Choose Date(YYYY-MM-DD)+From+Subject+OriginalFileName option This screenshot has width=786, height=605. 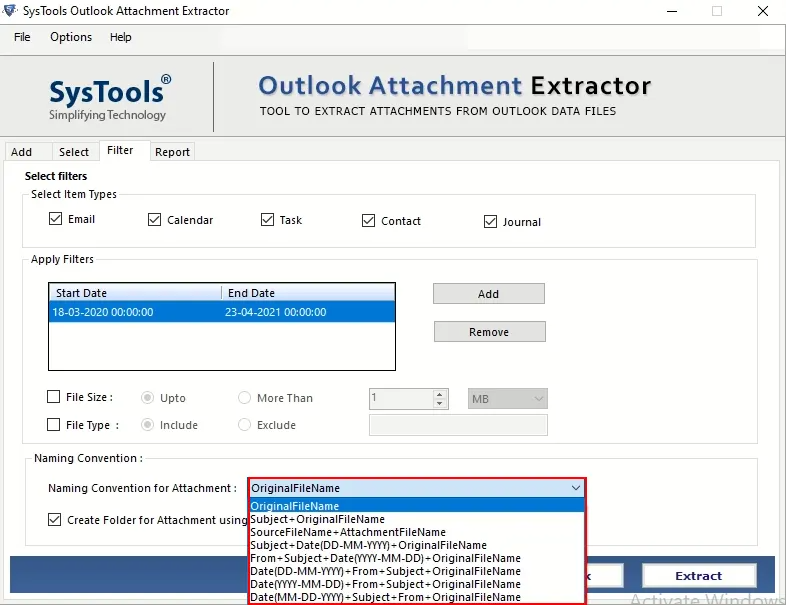pos(417,584)
